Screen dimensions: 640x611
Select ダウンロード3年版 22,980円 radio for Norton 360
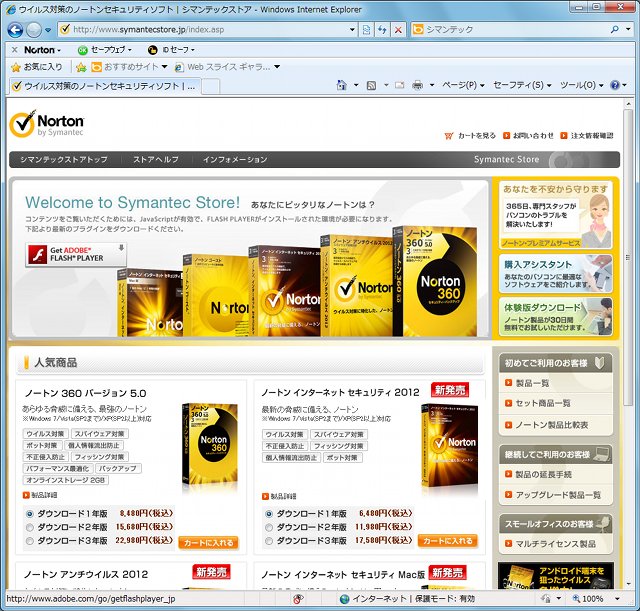coord(29,541)
